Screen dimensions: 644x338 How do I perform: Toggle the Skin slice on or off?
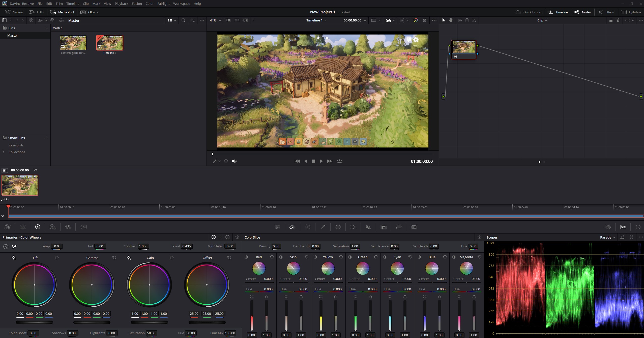coord(281,257)
